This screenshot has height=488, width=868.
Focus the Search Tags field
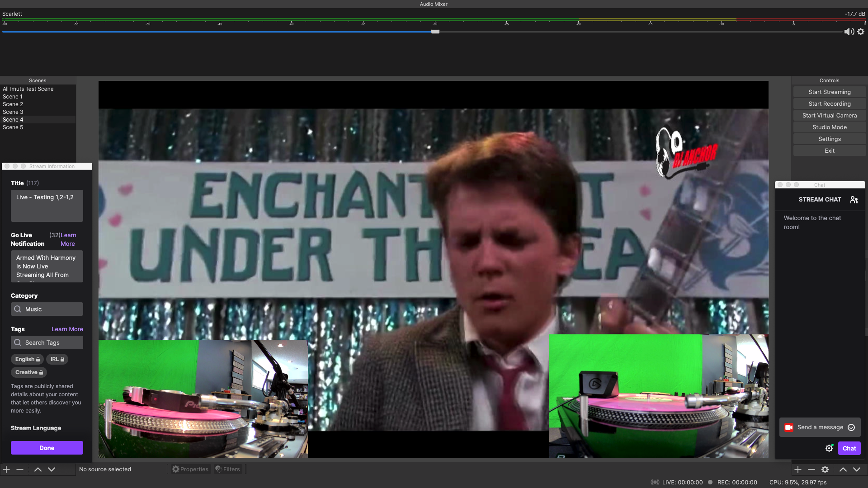point(47,343)
